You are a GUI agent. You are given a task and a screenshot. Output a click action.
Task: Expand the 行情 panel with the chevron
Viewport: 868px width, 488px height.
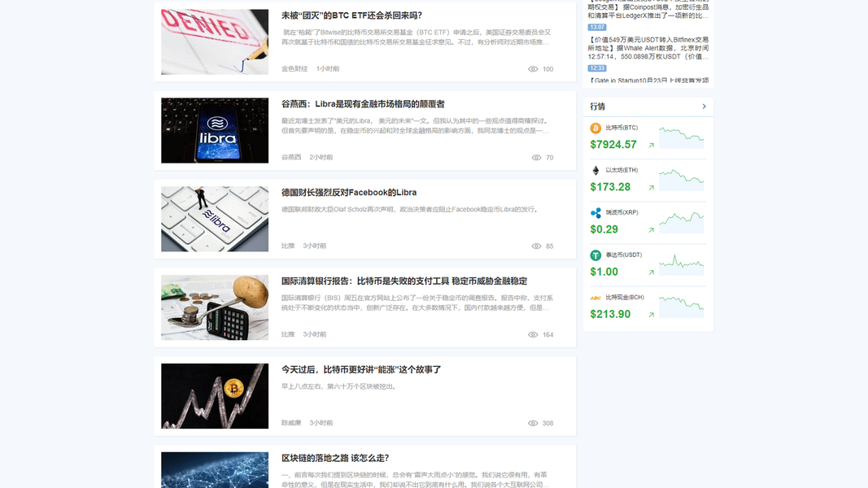(x=704, y=107)
